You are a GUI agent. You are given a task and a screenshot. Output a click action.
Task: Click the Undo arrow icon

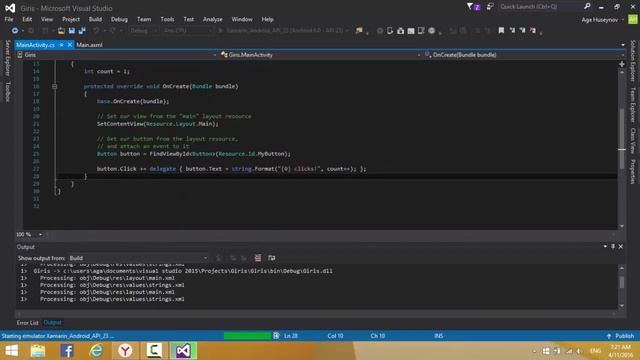pyautogui.click(x=96, y=31)
